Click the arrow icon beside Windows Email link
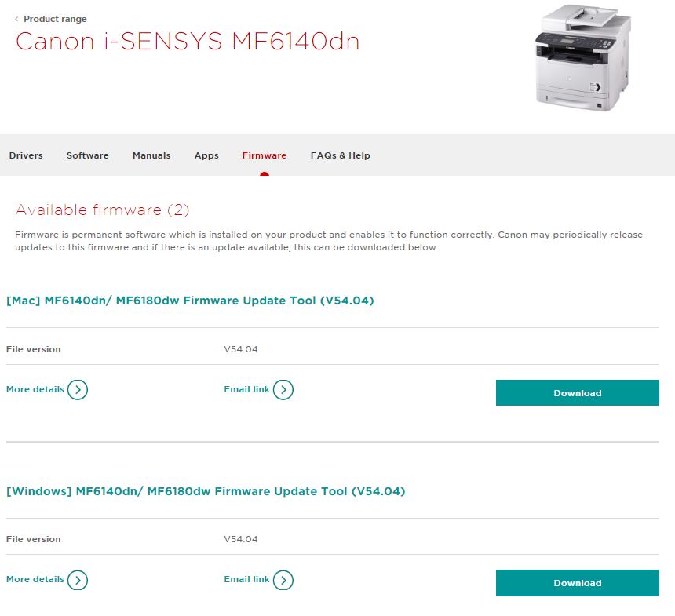Viewport: 675px width, 616px height. (283, 580)
